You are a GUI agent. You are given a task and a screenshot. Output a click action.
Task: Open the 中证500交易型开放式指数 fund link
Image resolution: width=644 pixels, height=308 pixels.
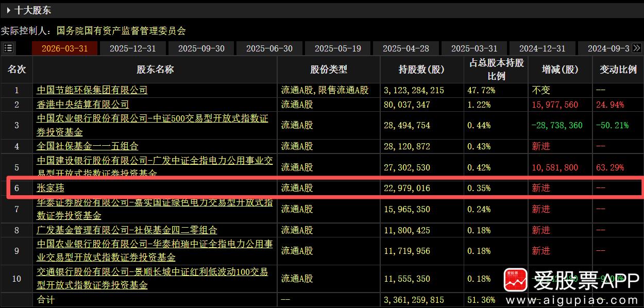point(152,125)
